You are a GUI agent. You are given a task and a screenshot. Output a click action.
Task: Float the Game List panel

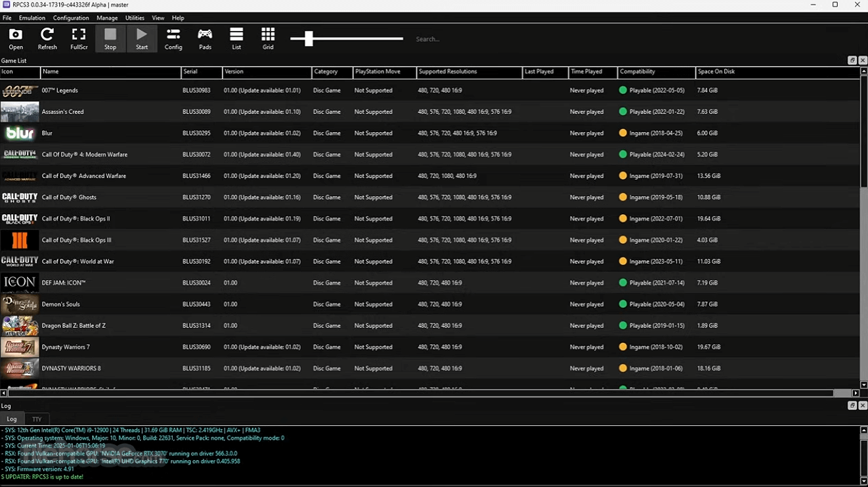(852, 60)
